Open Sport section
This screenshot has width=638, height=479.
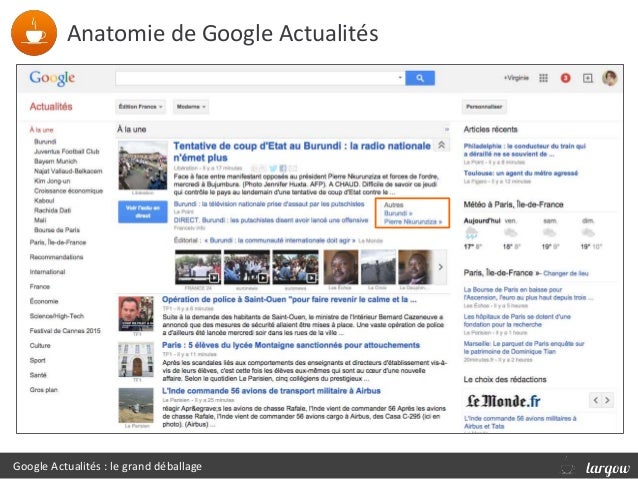pos(37,360)
